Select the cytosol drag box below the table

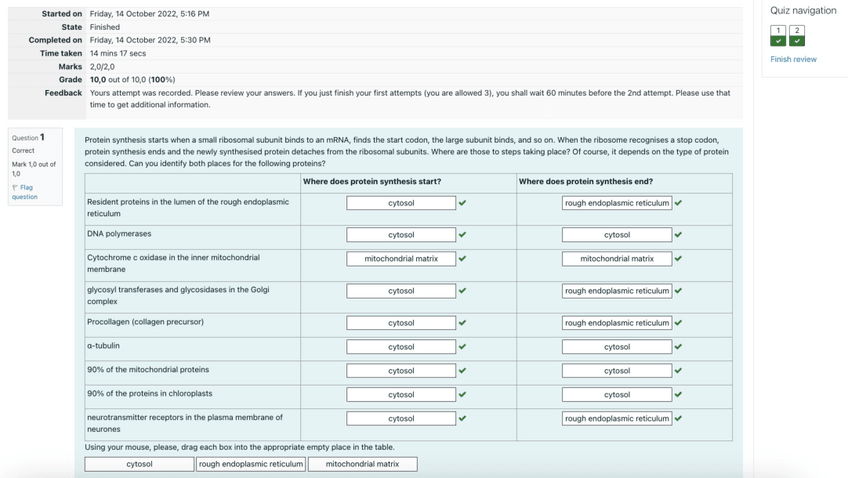point(139,464)
